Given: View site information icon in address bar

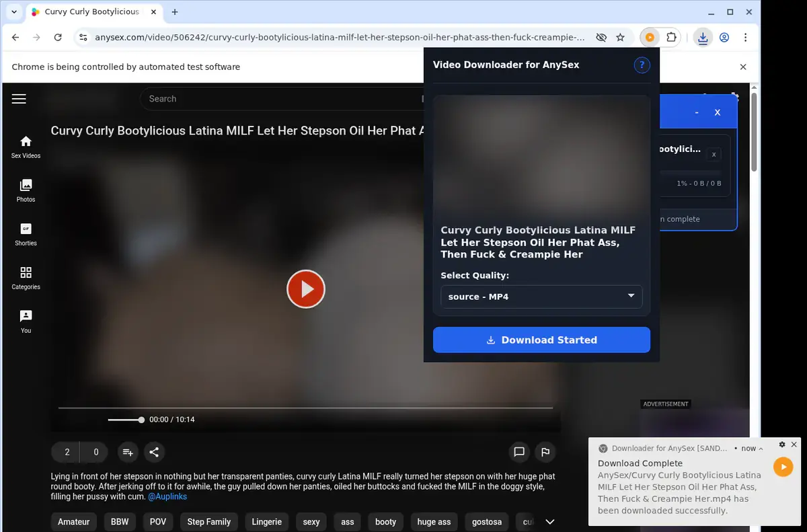Looking at the screenshot, I should pos(83,38).
